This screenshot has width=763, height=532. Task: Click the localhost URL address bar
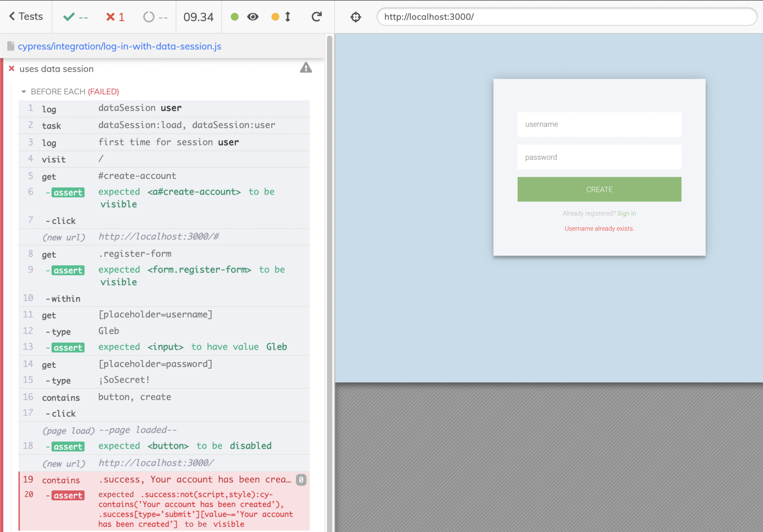pos(566,17)
